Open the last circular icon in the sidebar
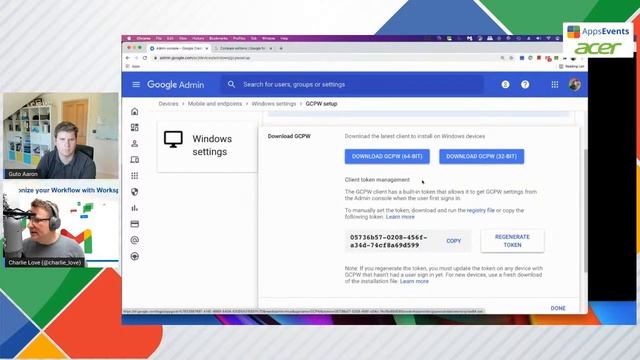640x360 pixels. 135,256
